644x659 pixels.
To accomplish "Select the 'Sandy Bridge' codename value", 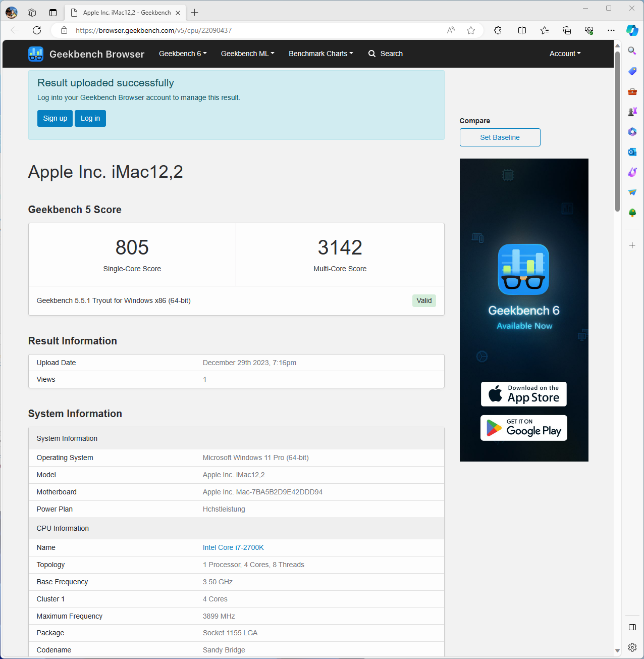I will tap(224, 650).
